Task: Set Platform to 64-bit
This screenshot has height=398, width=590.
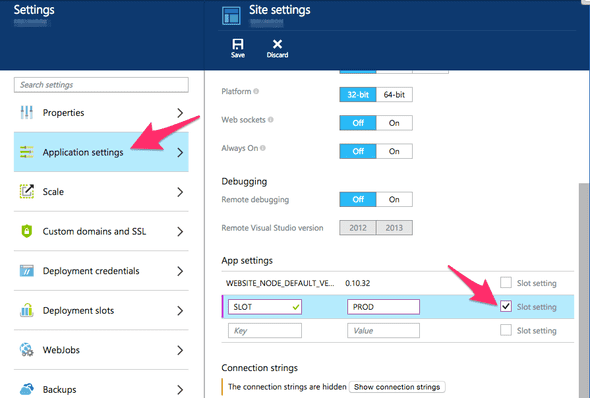Action: tap(394, 94)
